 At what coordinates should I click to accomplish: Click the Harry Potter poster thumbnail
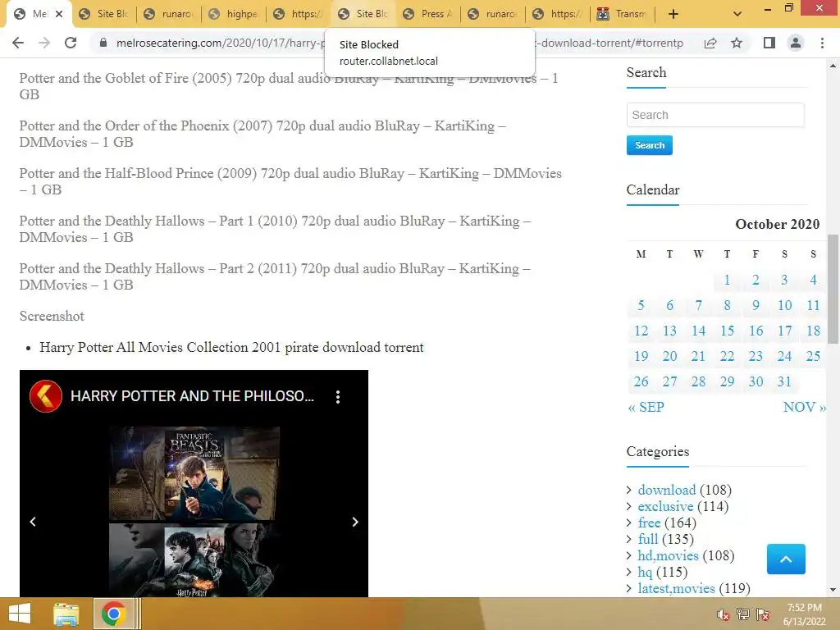pyautogui.click(x=194, y=560)
